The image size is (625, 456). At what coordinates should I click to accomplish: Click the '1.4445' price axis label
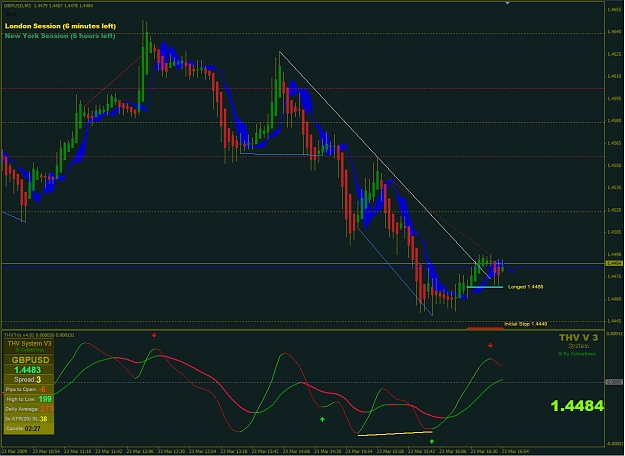click(614, 321)
